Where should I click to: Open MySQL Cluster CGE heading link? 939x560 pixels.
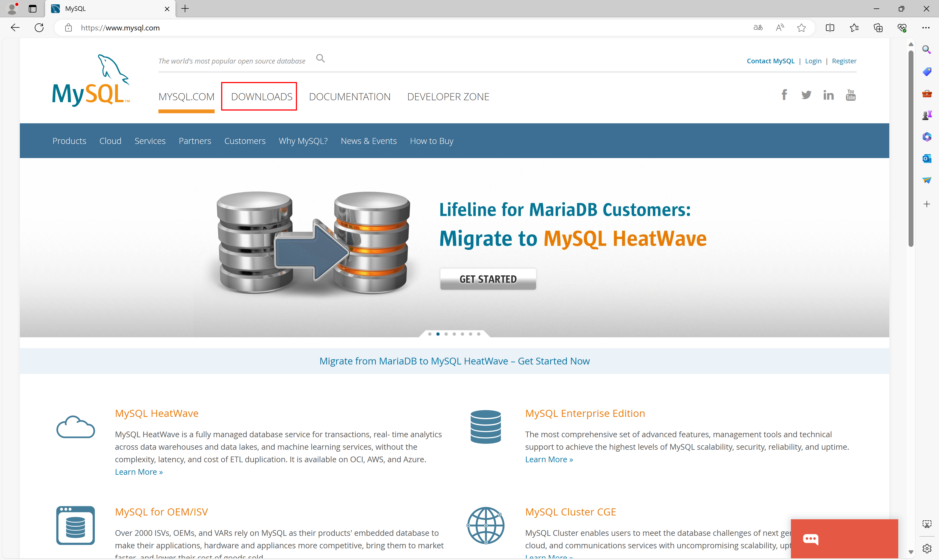571,512
